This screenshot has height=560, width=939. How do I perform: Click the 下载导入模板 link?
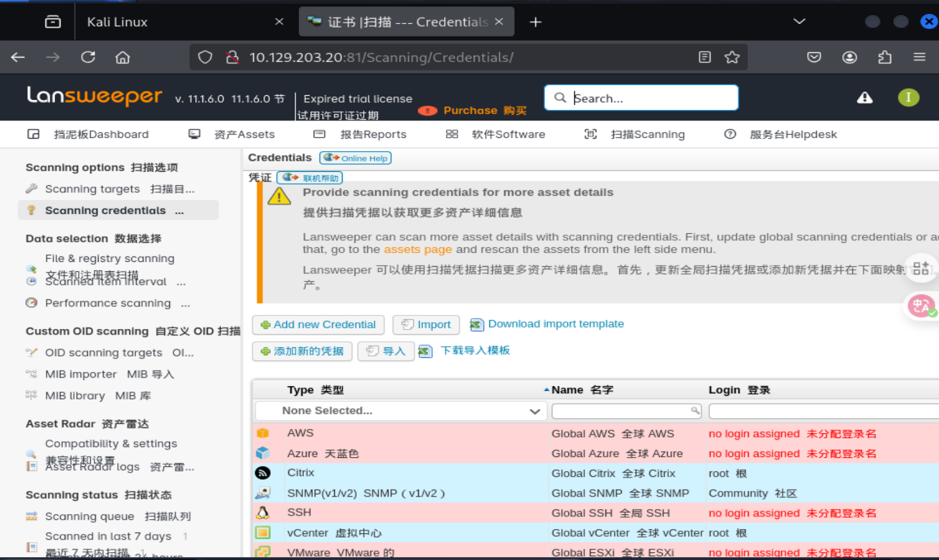pos(475,350)
